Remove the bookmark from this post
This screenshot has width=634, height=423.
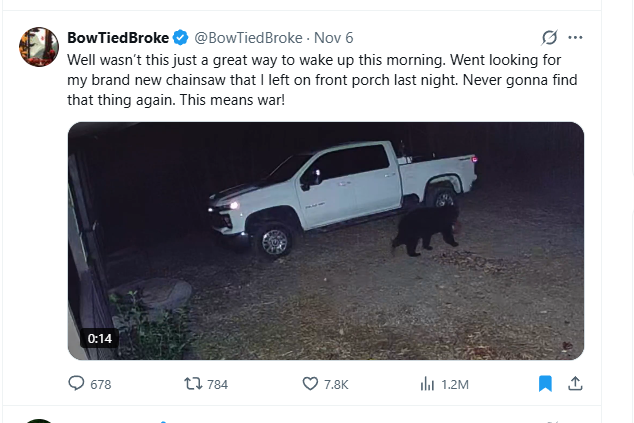(545, 384)
